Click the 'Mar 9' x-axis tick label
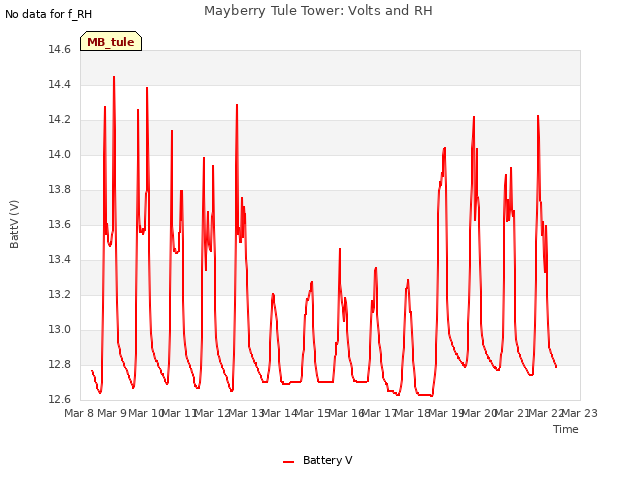 [x=112, y=413]
